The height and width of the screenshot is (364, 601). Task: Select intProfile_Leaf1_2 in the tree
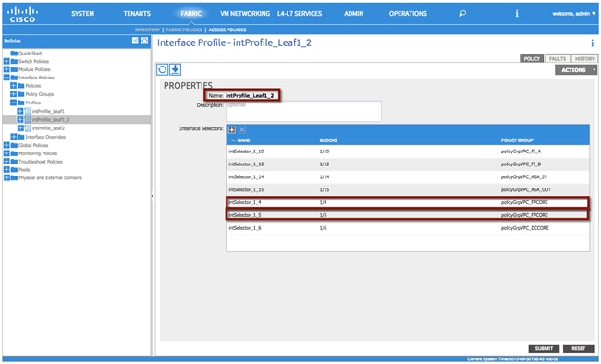click(x=51, y=119)
